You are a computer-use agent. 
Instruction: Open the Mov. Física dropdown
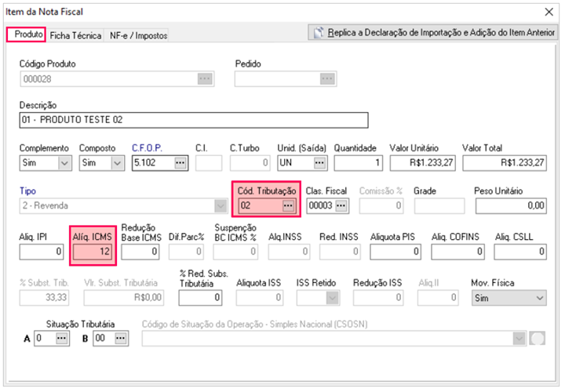538,298
